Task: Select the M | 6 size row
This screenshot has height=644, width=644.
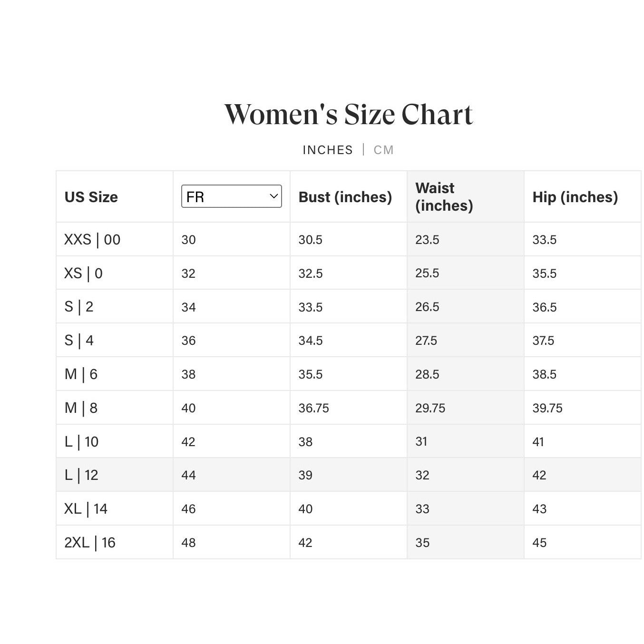Action: 349,374
